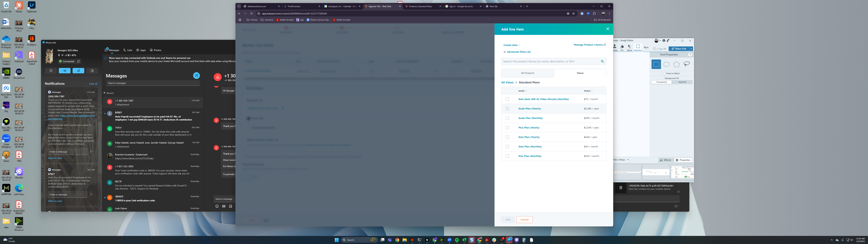The image size is (868, 244).
Task: Click the Search messages field in Phone Link
Action: [x=153, y=83]
